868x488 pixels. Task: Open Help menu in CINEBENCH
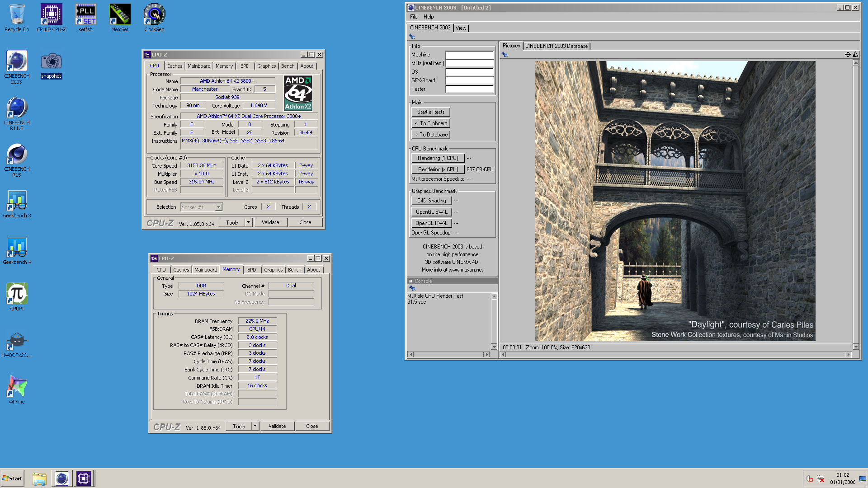(429, 17)
